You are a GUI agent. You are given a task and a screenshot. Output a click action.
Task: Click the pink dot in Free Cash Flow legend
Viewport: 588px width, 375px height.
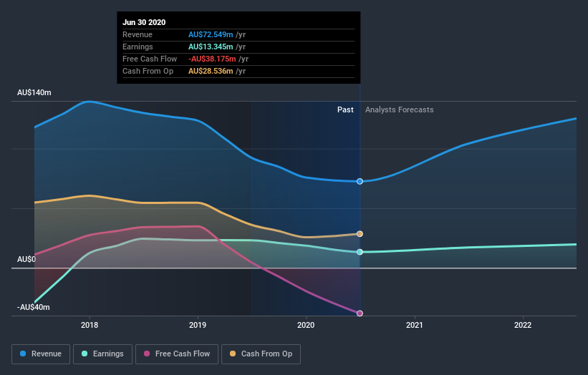pyautogui.click(x=147, y=354)
